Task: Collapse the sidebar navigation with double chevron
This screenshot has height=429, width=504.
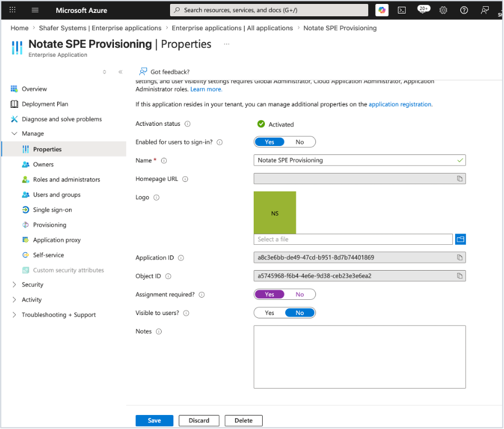Action: point(121,72)
